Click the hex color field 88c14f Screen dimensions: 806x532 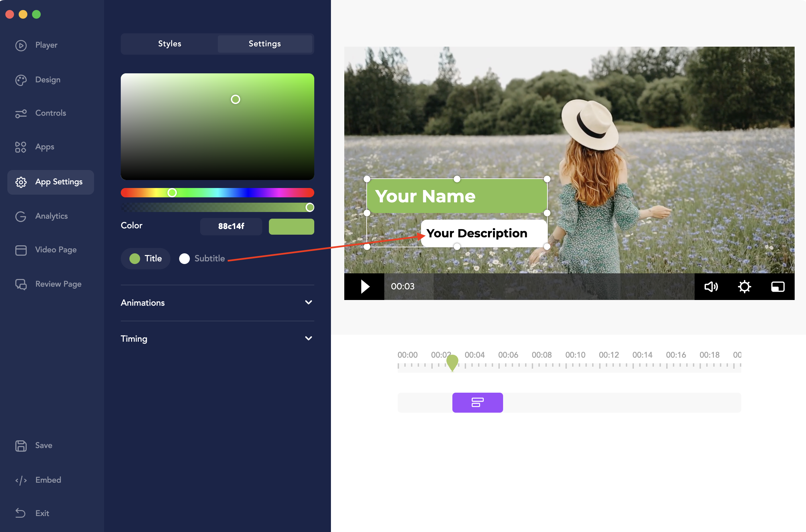pos(231,227)
